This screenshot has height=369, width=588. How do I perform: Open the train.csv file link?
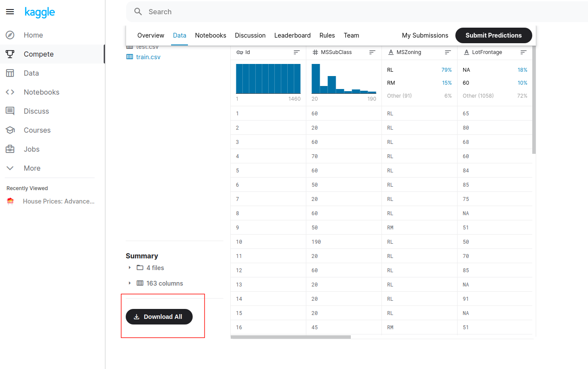148,57
